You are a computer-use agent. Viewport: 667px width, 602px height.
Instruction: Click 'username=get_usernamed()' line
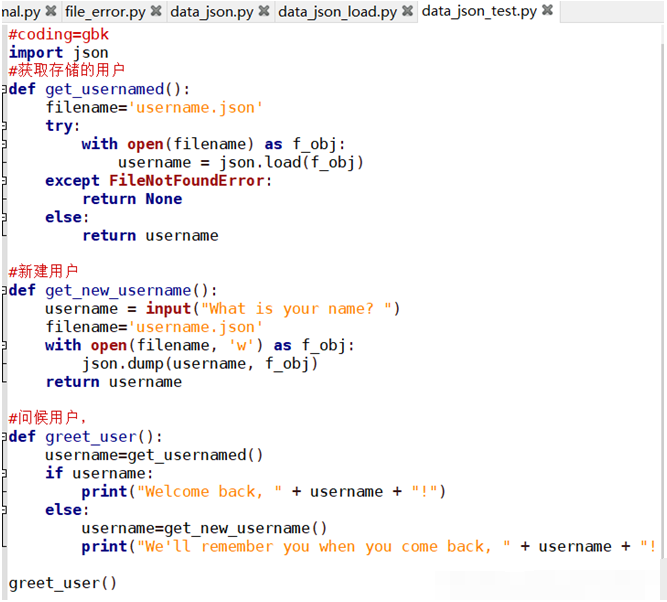click(154, 455)
